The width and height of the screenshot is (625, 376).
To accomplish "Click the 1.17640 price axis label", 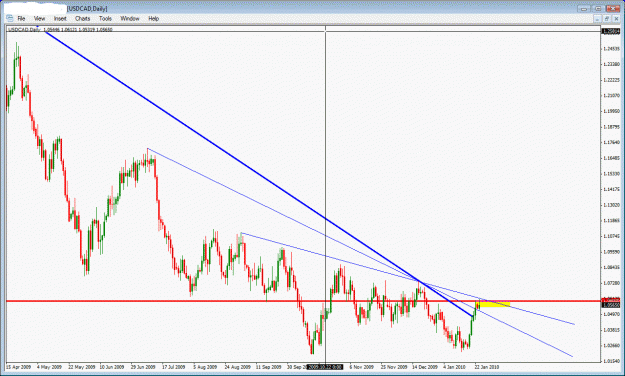I will coord(611,142).
